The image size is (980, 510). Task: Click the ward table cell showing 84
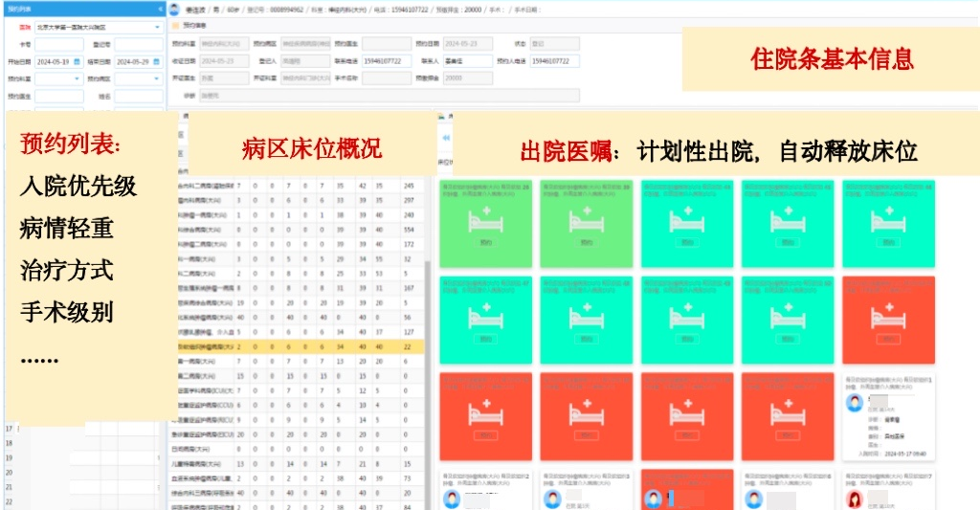coord(408,507)
